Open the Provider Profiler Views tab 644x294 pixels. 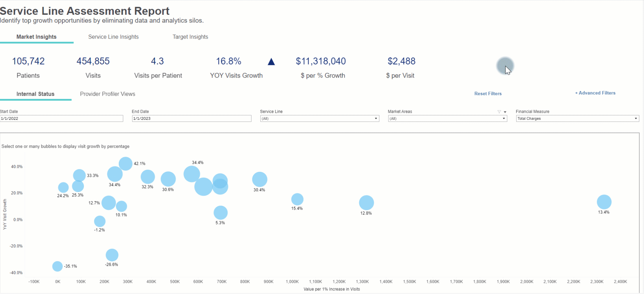107,94
